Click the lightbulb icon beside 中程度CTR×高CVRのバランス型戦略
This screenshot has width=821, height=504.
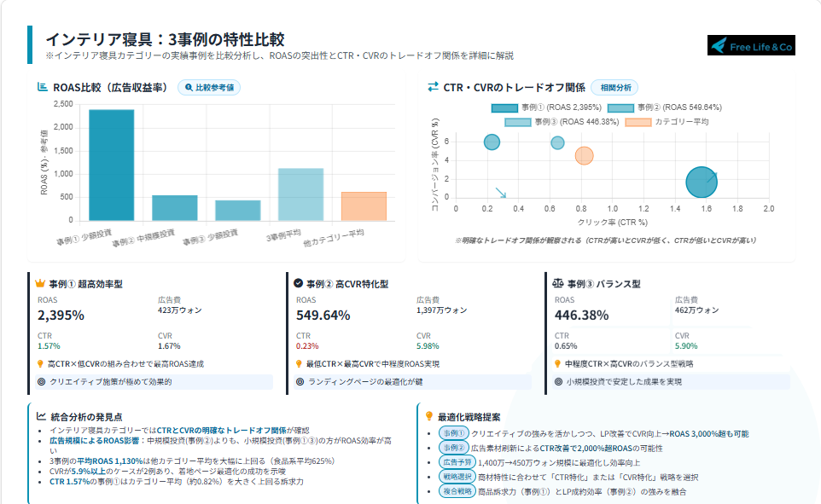tap(558, 363)
